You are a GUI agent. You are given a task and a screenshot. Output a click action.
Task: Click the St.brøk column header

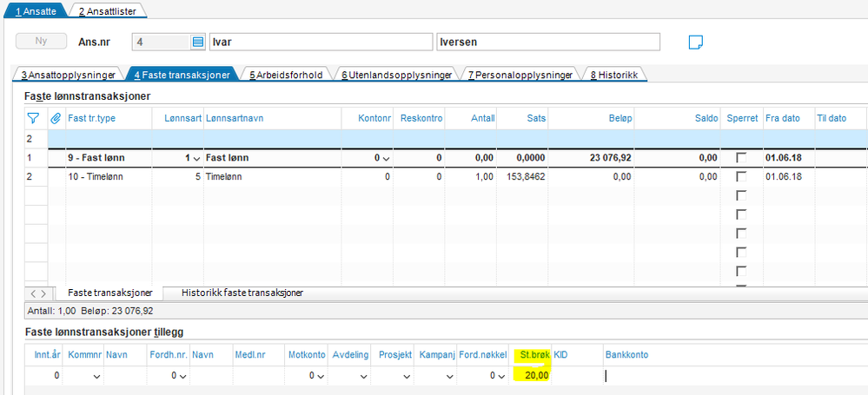(532, 354)
